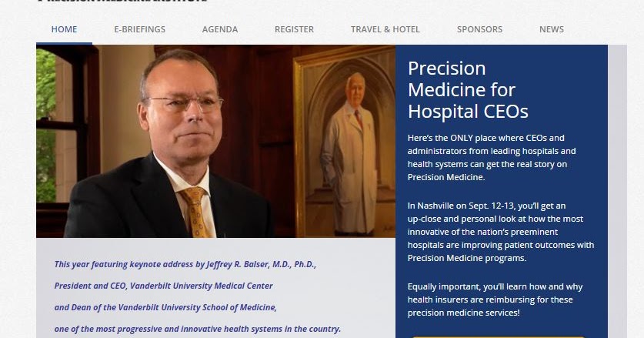Viewport: 644px width, 338px height.
Task: Click the keynote line naming Jeffrey R. Balser
Action: tap(185, 264)
